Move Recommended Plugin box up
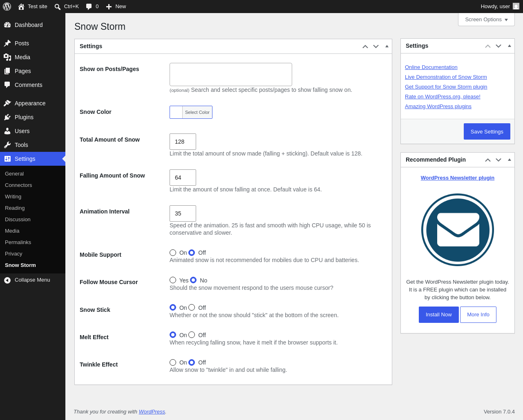The height and width of the screenshot is (420, 523). (x=488, y=160)
